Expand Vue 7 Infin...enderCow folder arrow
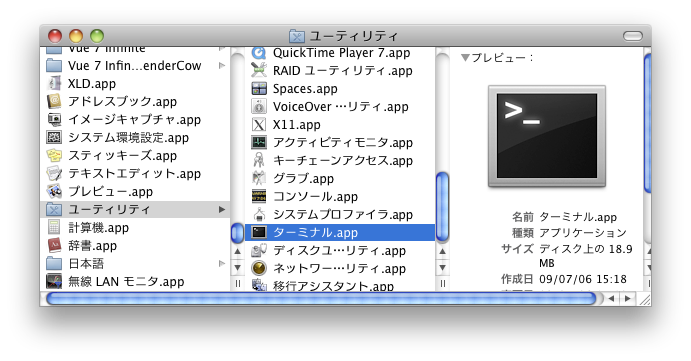 point(222,66)
